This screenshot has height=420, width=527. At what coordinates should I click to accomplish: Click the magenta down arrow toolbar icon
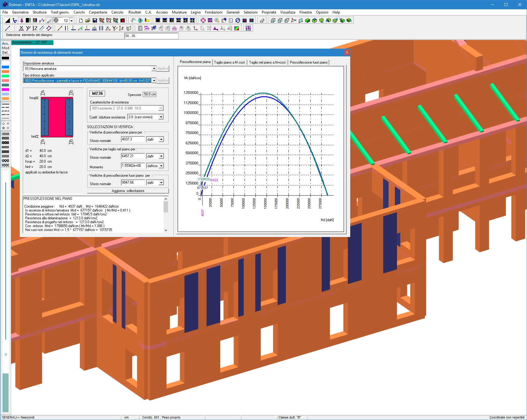pos(22,20)
